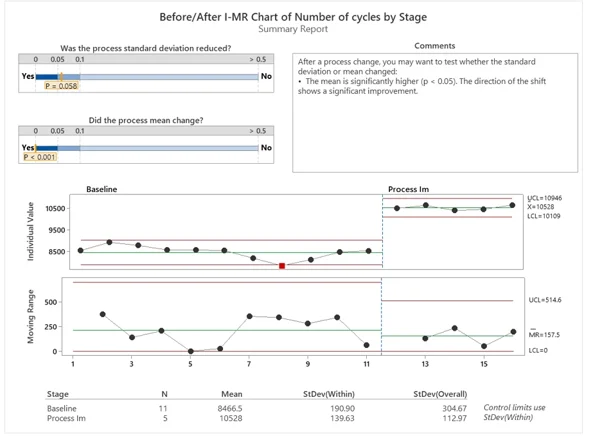
Task: Click the MR=157.5 center line label
Action: point(544,334)
